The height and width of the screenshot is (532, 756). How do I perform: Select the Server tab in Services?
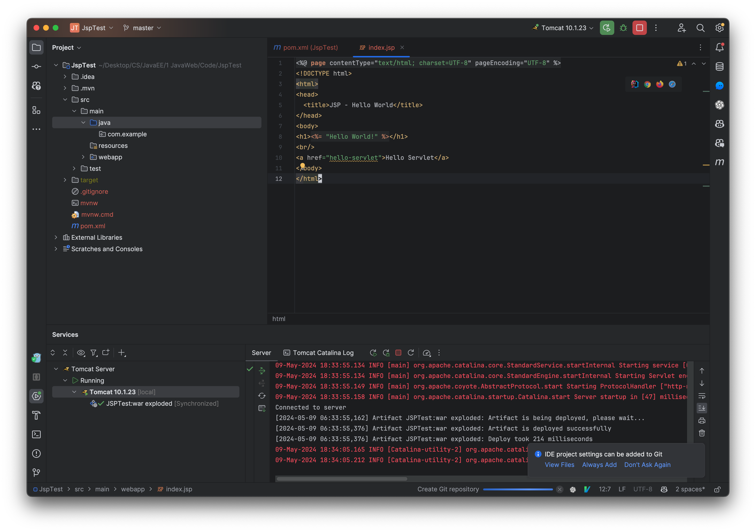(x=261, y=353)
